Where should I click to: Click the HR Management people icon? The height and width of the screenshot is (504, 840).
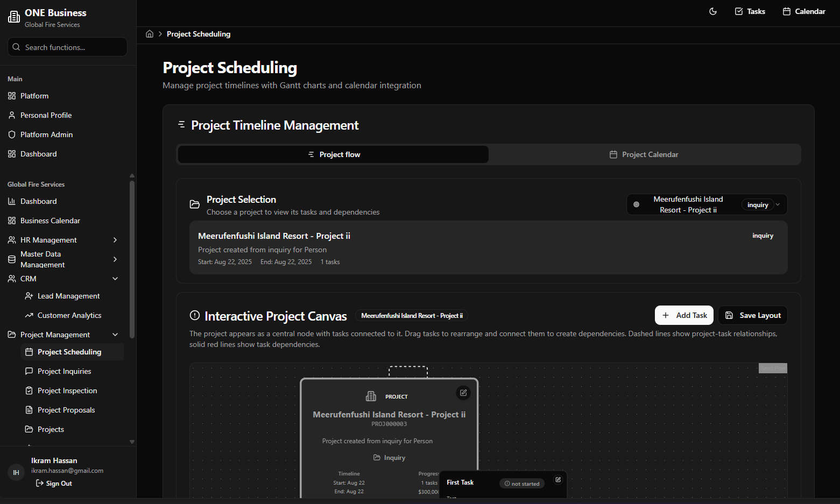[12, 240]
